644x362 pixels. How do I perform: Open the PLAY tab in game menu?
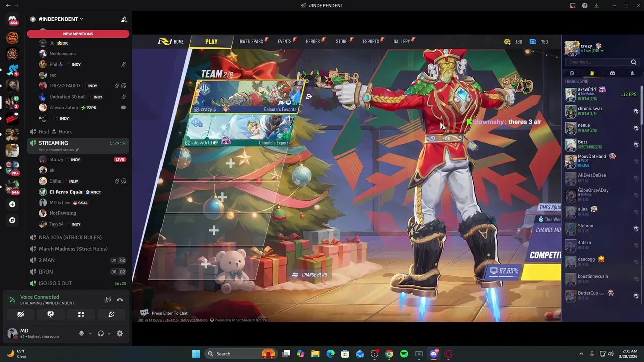[211, 42]
